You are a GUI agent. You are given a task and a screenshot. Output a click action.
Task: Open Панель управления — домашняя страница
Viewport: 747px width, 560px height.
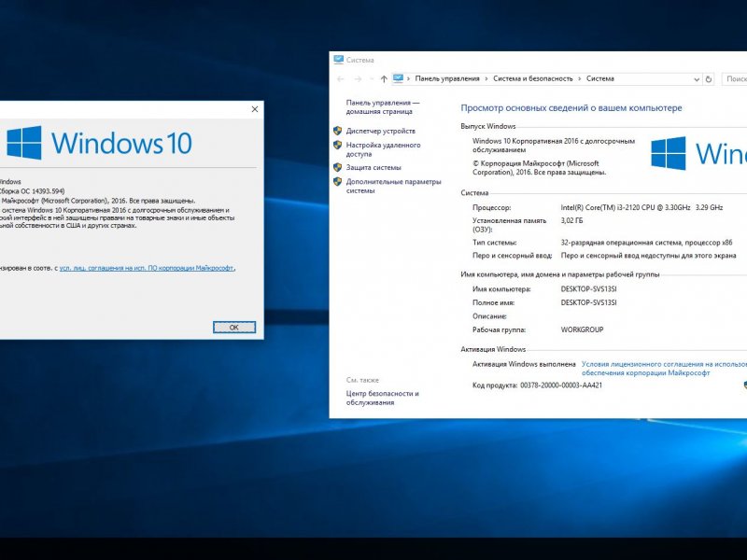click(x=383, y=107)
